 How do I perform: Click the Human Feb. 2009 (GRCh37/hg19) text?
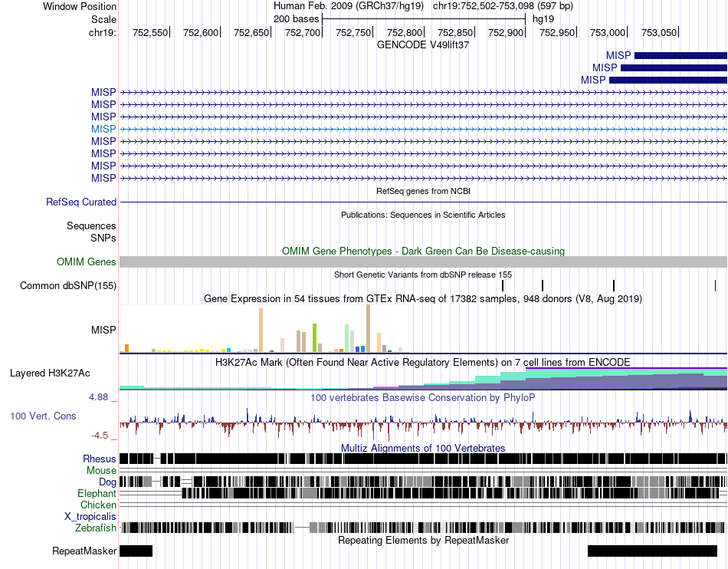tap(349, 6)
